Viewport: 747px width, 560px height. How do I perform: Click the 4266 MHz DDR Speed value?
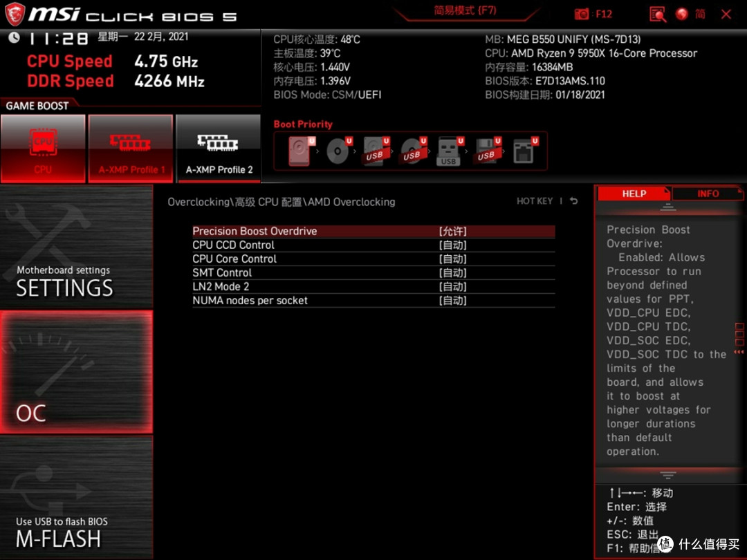click(169, 81)
